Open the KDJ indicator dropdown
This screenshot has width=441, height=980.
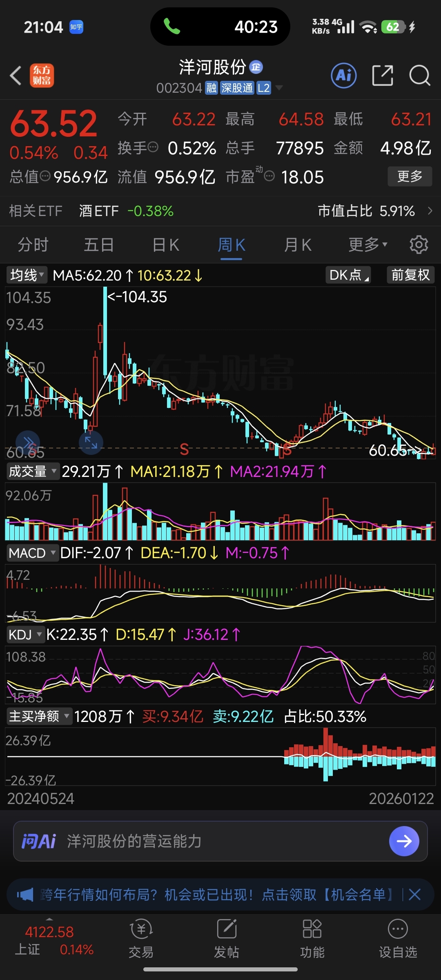pos(25,635)
